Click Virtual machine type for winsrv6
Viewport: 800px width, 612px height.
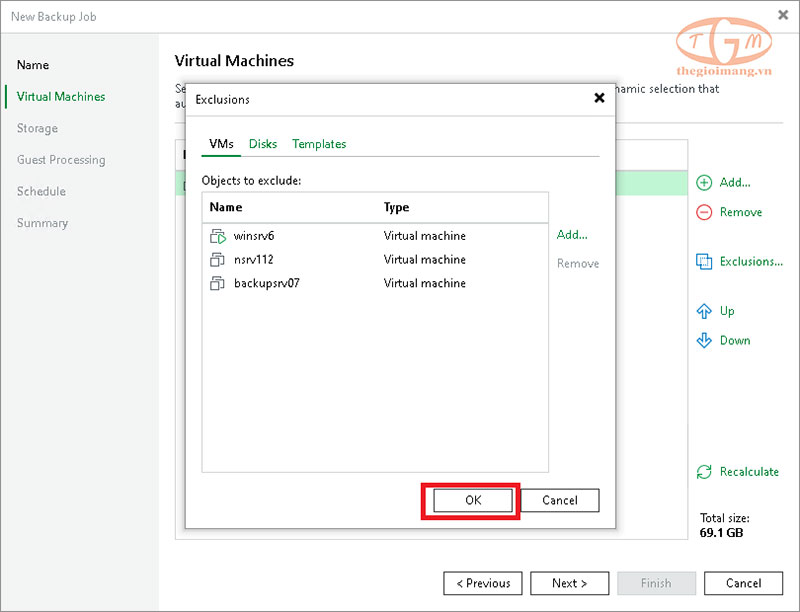[424, 236]
